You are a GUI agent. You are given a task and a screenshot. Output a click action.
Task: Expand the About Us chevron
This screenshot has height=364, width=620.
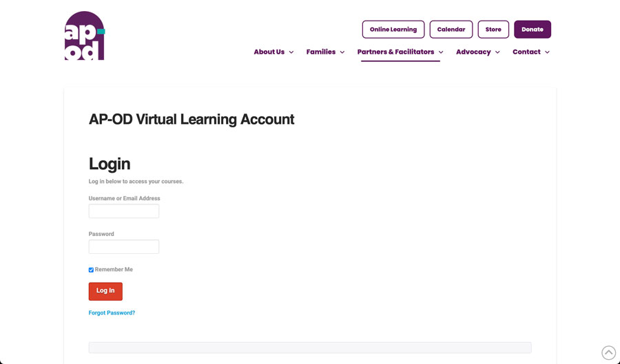point(291,52)
